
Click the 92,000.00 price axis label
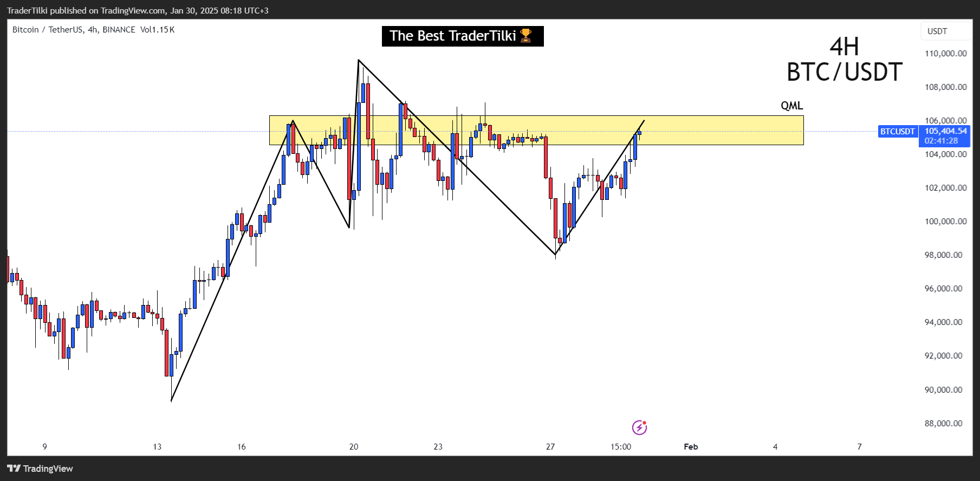(943, 356)
